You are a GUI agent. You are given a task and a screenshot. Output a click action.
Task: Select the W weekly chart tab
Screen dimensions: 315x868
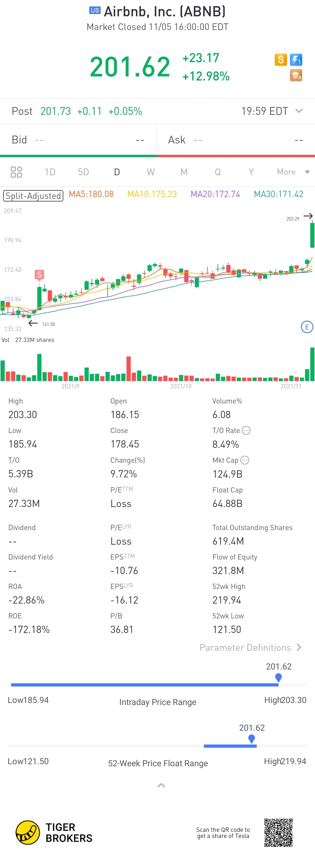coord(150,172)
